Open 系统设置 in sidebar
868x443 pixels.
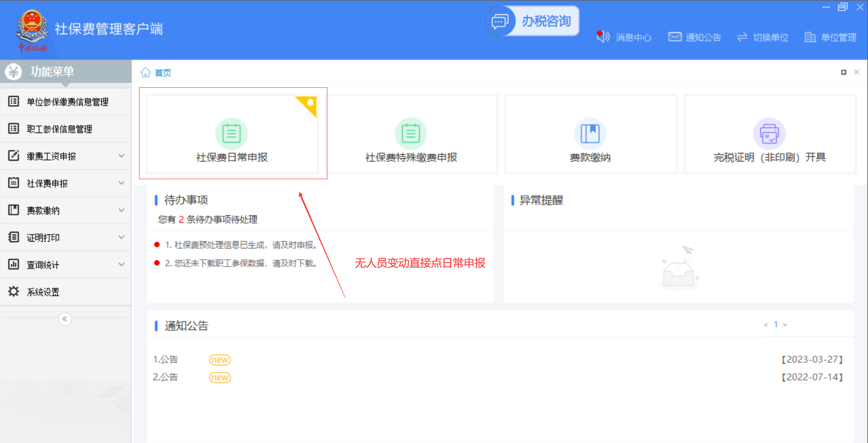point(43,292)
